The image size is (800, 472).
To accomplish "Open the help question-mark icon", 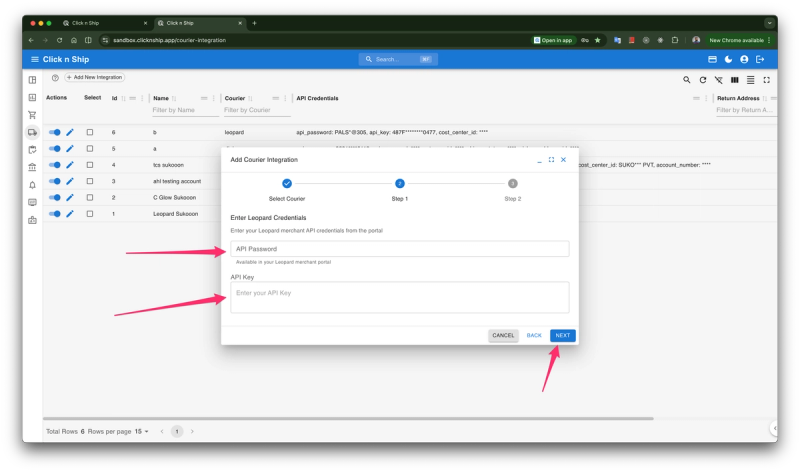I will coord(55,78).
